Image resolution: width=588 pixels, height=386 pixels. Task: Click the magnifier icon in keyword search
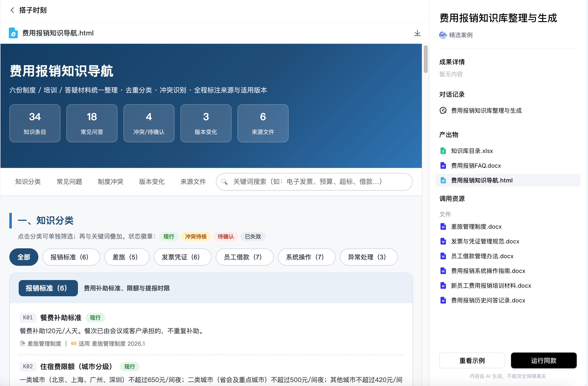coord(224,182)
